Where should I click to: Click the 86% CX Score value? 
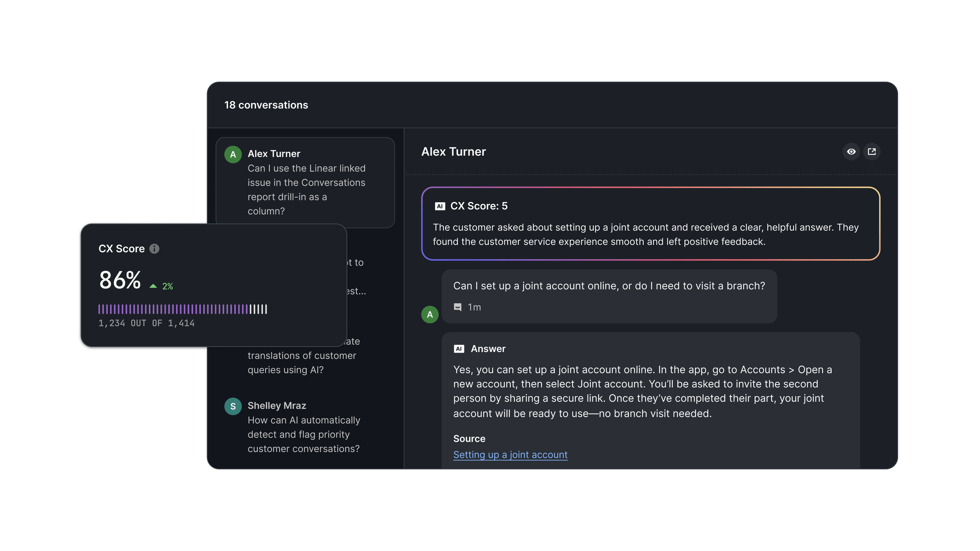(x=120, y=280)
